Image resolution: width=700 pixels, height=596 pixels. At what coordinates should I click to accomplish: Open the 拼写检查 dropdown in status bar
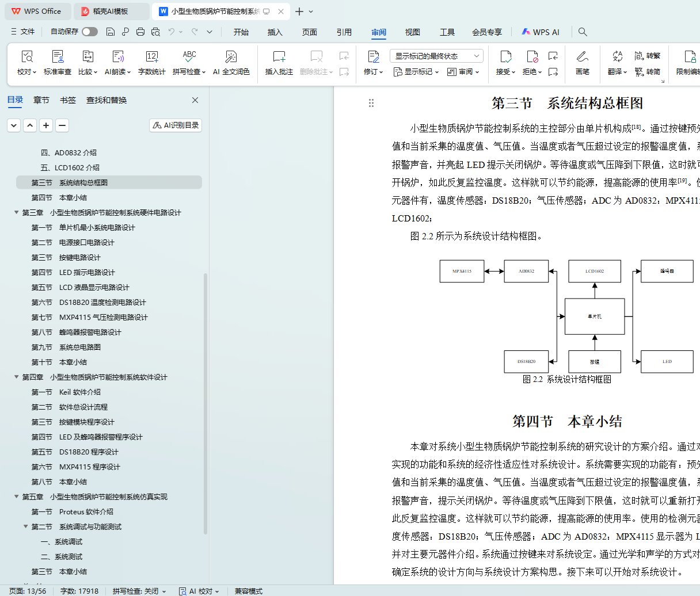[139, 591]
